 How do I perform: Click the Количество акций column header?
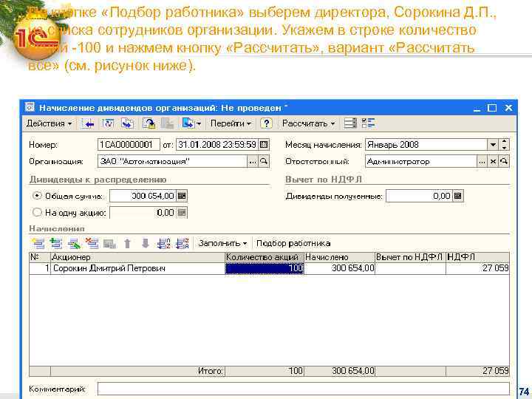265,257
